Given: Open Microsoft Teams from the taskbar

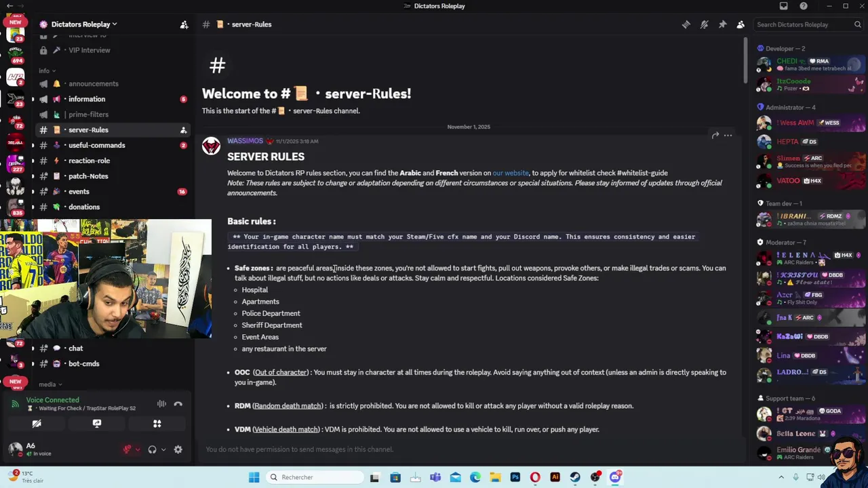Looking at the screenshot, I should click(435, 477).
